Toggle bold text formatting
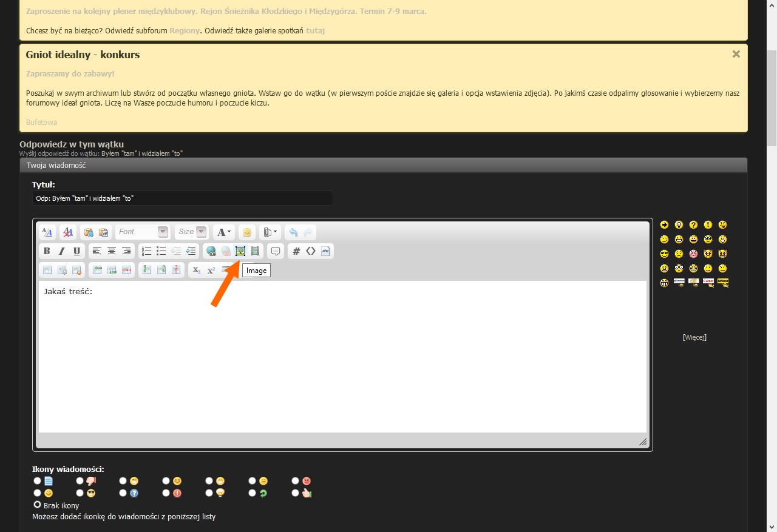This screenshot has width=777, height=532. (x=47, y=251)
